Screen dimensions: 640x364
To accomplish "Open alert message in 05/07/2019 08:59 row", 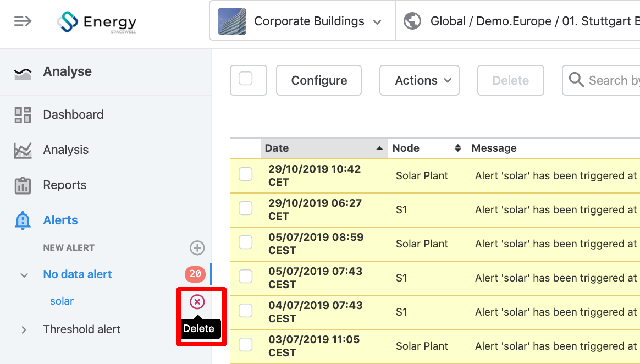I will coord(556,244).
